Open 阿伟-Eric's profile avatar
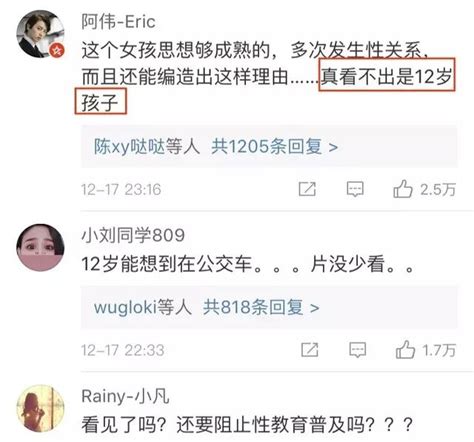This screenshot has height=442, width=474. click(40, 34)
